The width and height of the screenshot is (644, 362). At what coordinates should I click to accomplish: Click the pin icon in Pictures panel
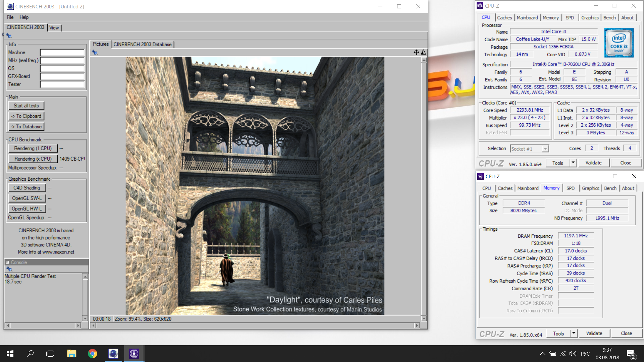(95, 52)
